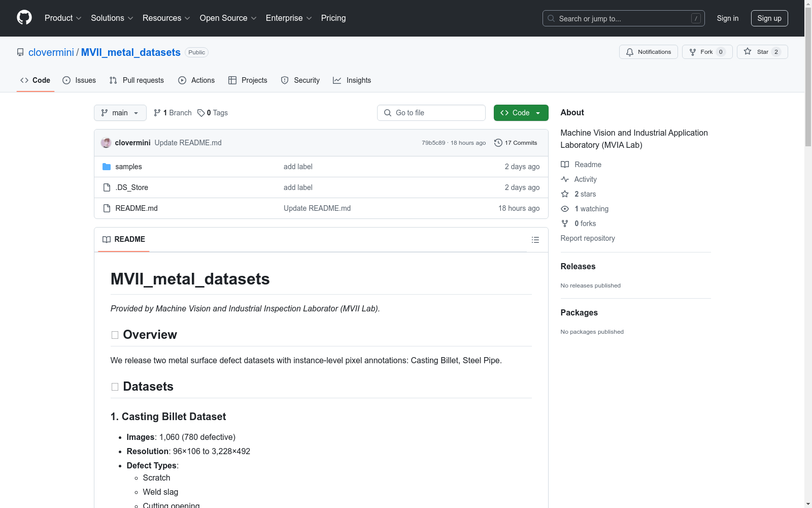The width and height of the screenshot is (812, 508).
Task: Focus the Search or jump to field
Action: pyautogui.click(x=623, y=18)
